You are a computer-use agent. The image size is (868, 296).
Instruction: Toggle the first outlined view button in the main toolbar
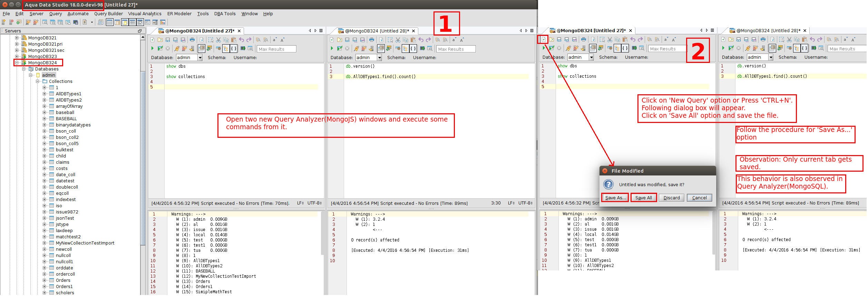(109, 22)
